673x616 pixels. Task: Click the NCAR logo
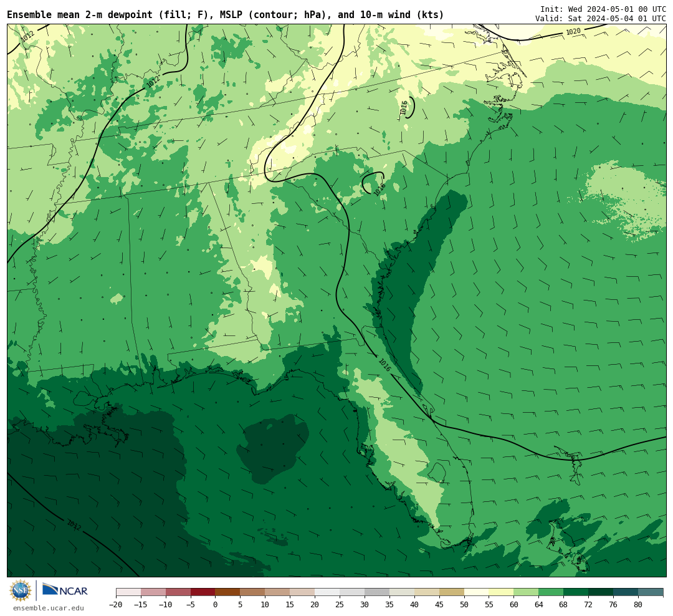(x=65, y=590)
